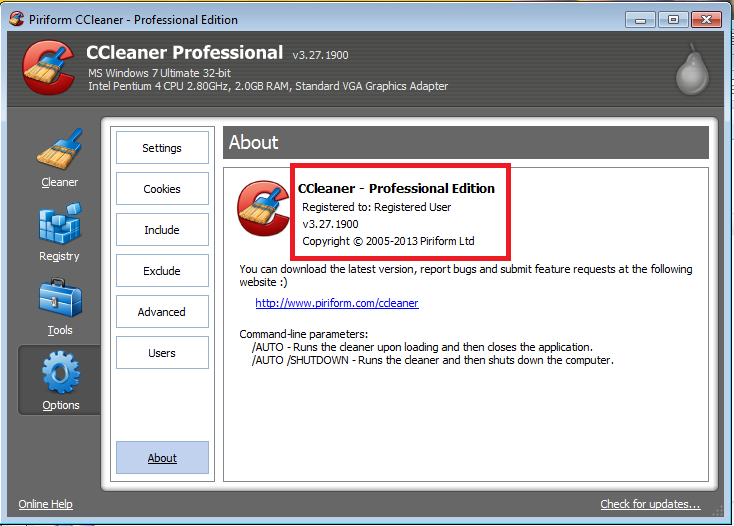Click the CCleaner logo in the header
This screenshot has width=734, height=526.
click(x=48, y=67)
